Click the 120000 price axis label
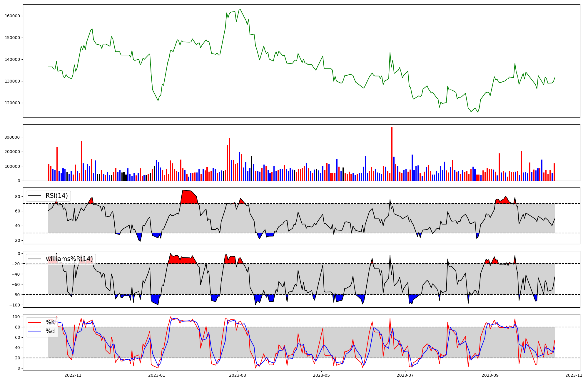The width and height of the screenshot is (588, 382). 12,103
